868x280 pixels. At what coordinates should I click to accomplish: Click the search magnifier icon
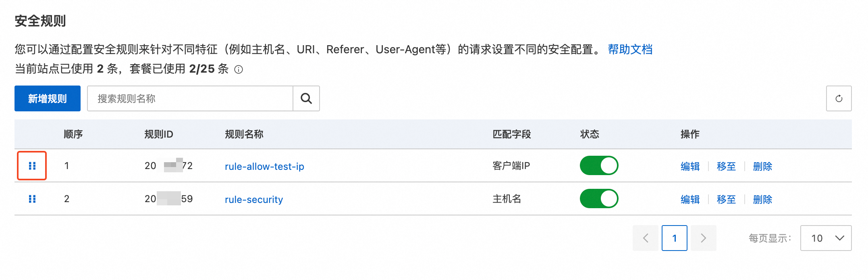[306, 98]
